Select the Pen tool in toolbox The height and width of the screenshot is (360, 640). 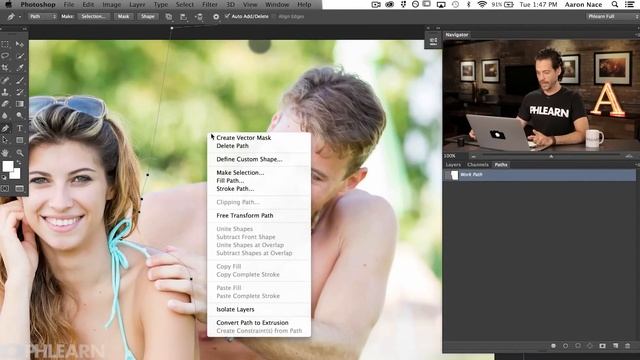tap(5, 128)
